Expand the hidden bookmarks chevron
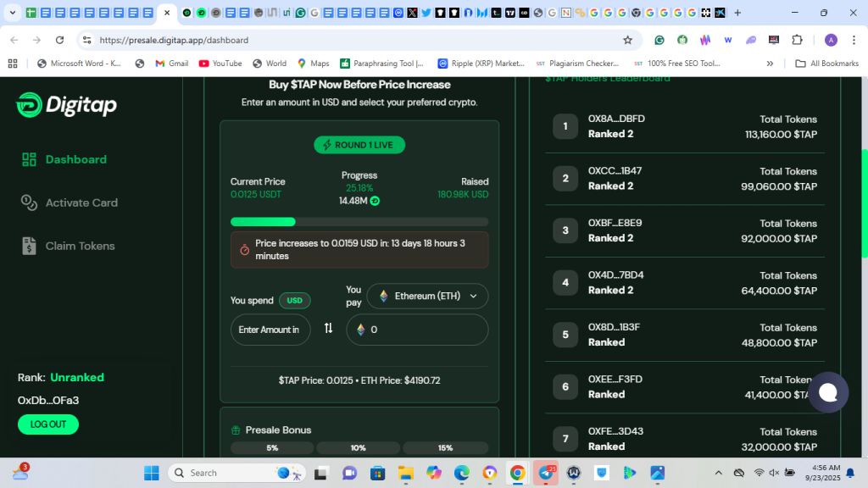 770,64
